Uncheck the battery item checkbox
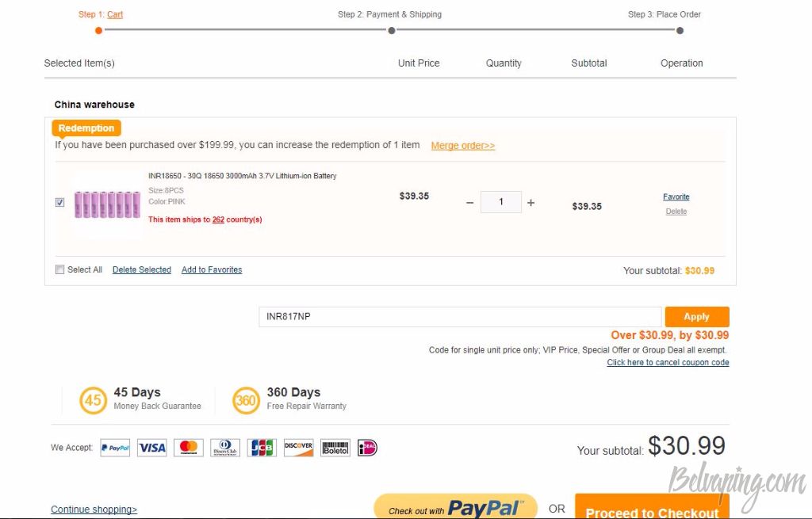 coord(60,202)
